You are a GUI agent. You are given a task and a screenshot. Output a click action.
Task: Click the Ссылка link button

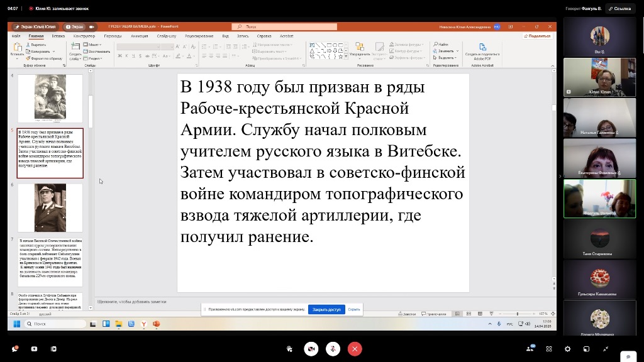point(619,9)
